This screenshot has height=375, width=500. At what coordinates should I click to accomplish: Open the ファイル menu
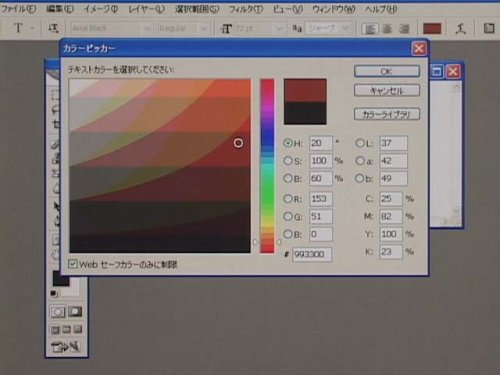(x=18, y=9)
